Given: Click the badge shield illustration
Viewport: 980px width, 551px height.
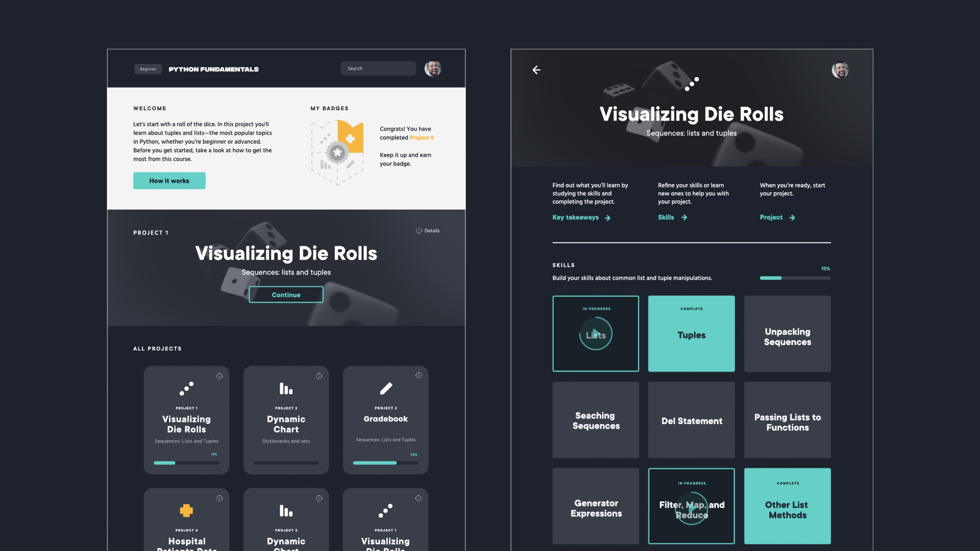Looking at the screenshot, I should pos(338,153).
